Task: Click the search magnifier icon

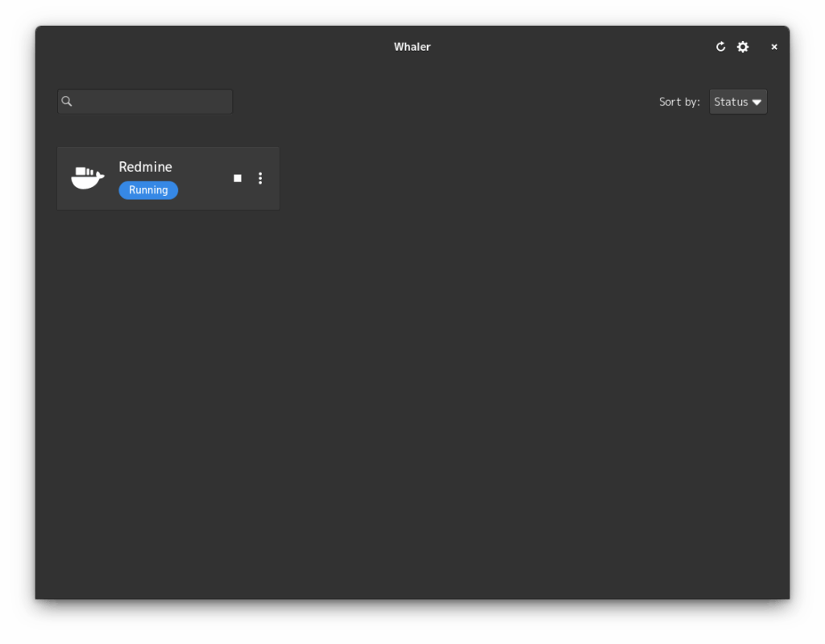Action: [x=67, y=101]
